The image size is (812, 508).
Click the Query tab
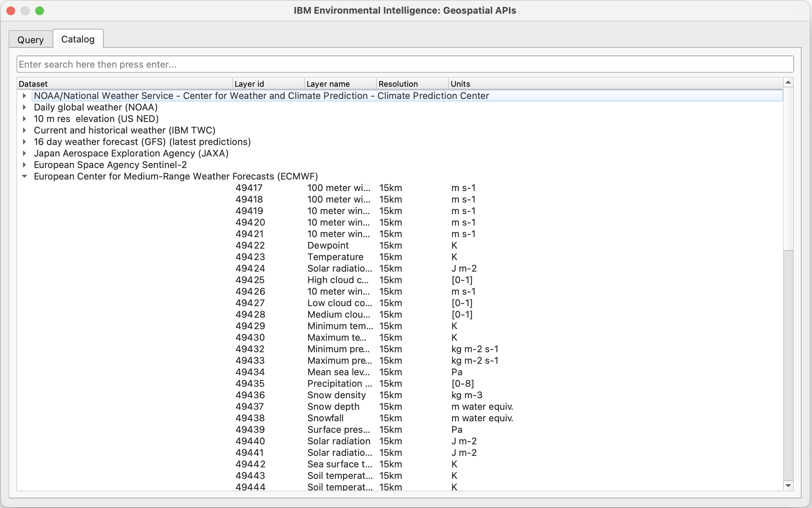(31, 39)
